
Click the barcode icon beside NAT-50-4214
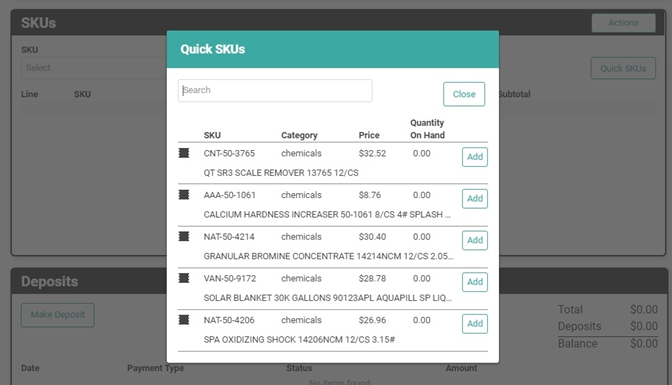(184, 236)
